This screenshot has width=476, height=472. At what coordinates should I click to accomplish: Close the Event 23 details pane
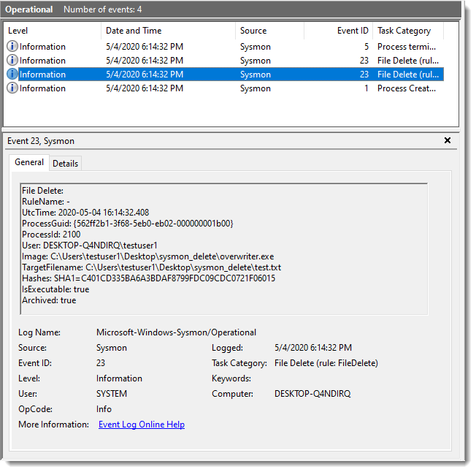click(448, 141)
